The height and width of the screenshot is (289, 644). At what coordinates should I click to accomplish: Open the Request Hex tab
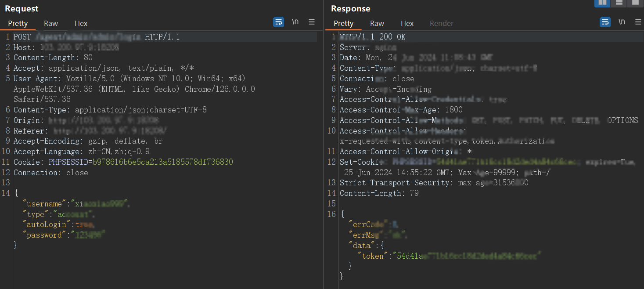click(81, 23)
